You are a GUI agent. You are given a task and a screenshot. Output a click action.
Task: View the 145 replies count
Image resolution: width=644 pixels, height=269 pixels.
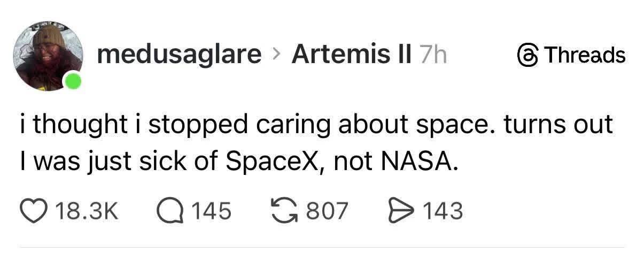(211, 211)
